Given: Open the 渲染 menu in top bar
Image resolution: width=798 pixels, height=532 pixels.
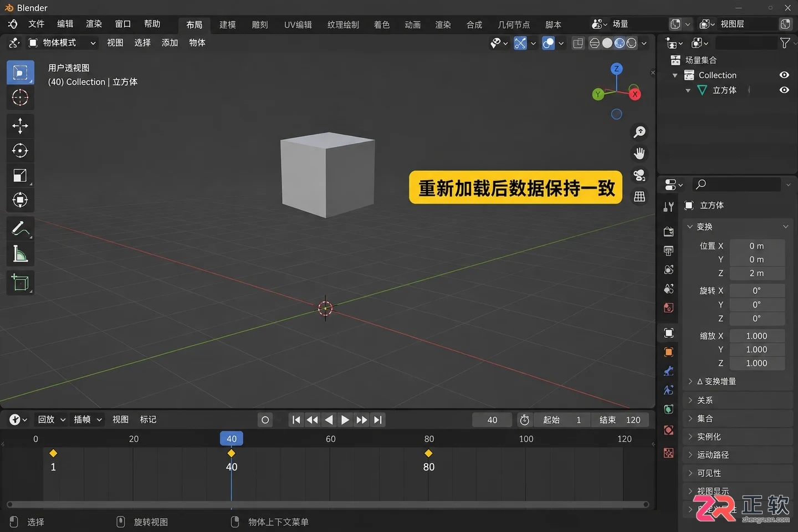Looking at the screenshot, I should [94, 24].
